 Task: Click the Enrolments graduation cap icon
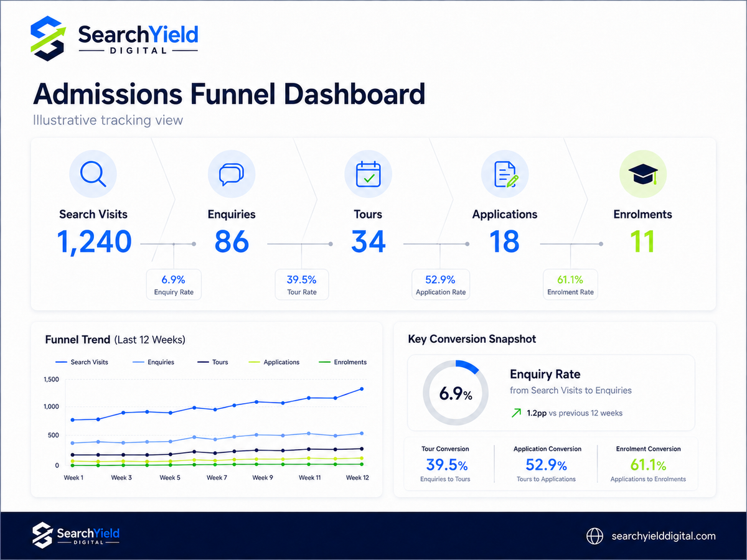coord(643,174)
